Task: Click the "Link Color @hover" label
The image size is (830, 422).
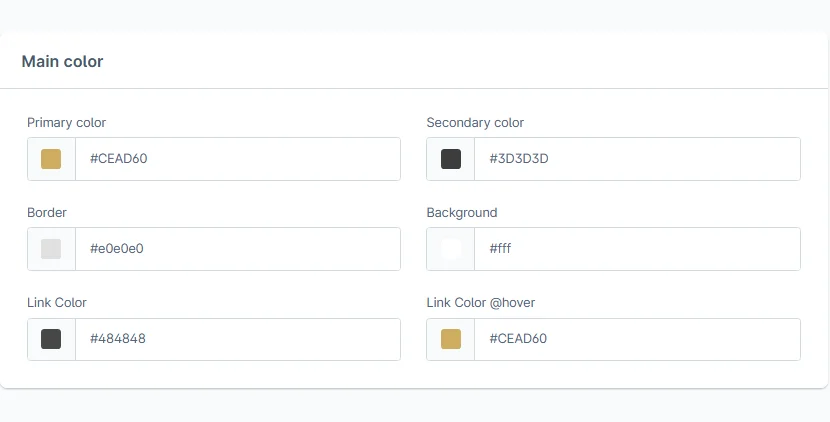Action: (x=488, y=302)
